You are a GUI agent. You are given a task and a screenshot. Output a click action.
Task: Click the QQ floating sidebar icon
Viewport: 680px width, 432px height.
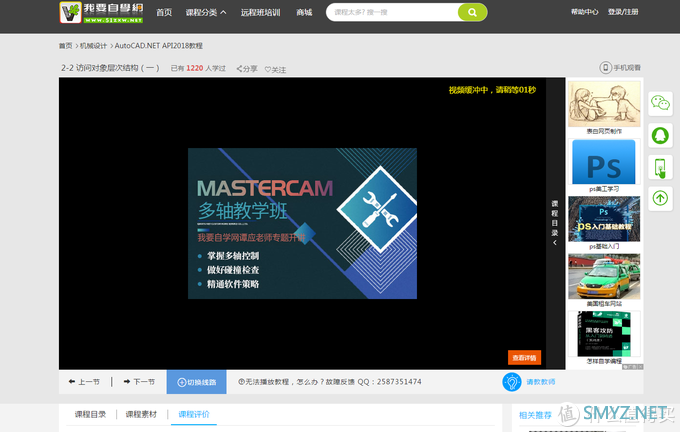pos(660,135)
